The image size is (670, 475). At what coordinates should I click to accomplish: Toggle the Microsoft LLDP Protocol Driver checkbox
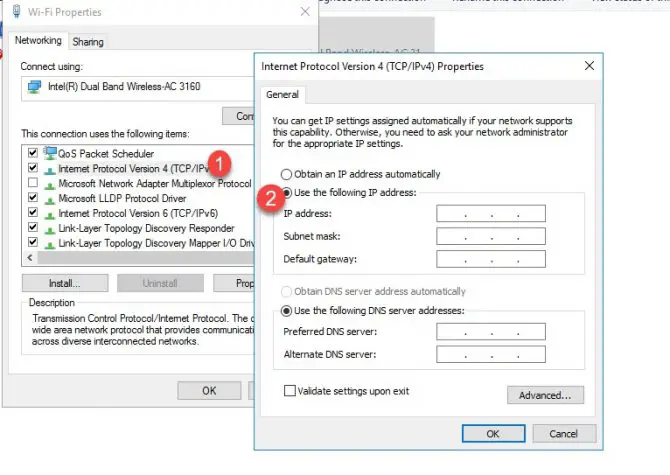point(33,197)
